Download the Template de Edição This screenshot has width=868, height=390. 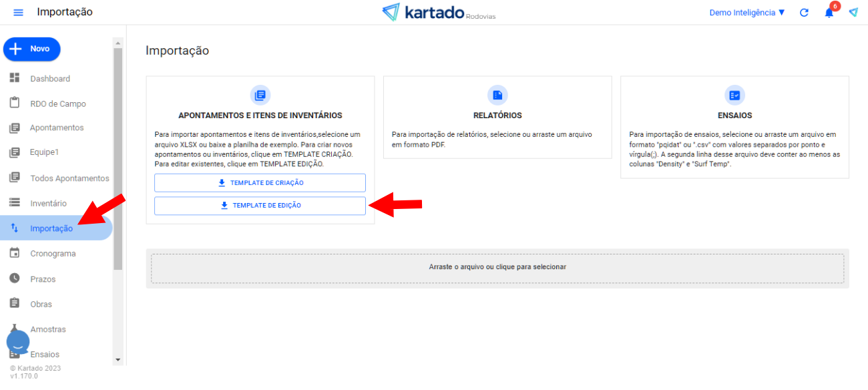tap(260, 206)
